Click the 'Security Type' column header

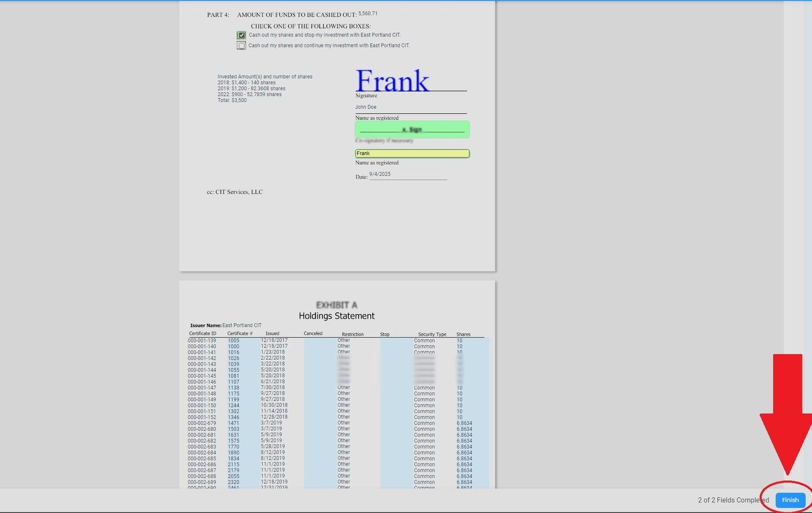(x=432, y=334)
